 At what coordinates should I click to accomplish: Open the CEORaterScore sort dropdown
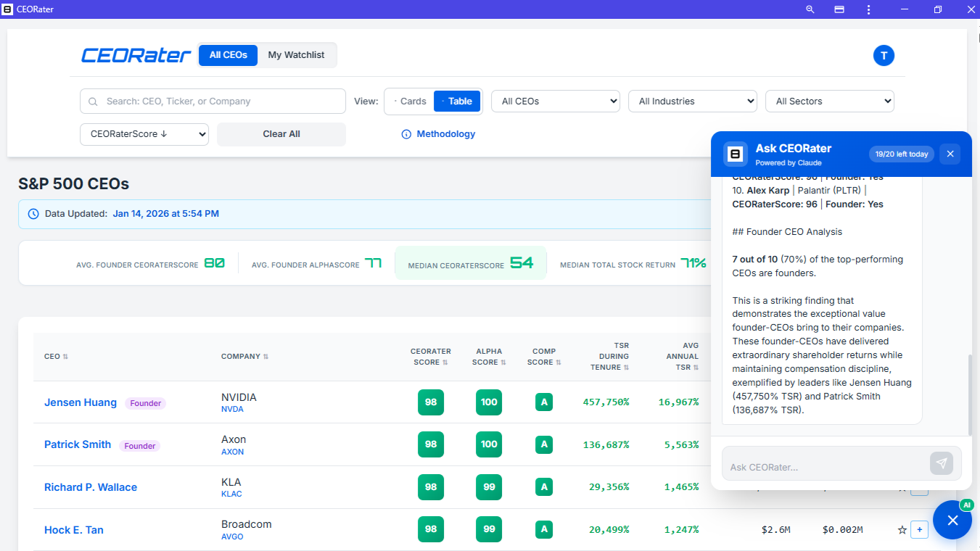point(144,134)
